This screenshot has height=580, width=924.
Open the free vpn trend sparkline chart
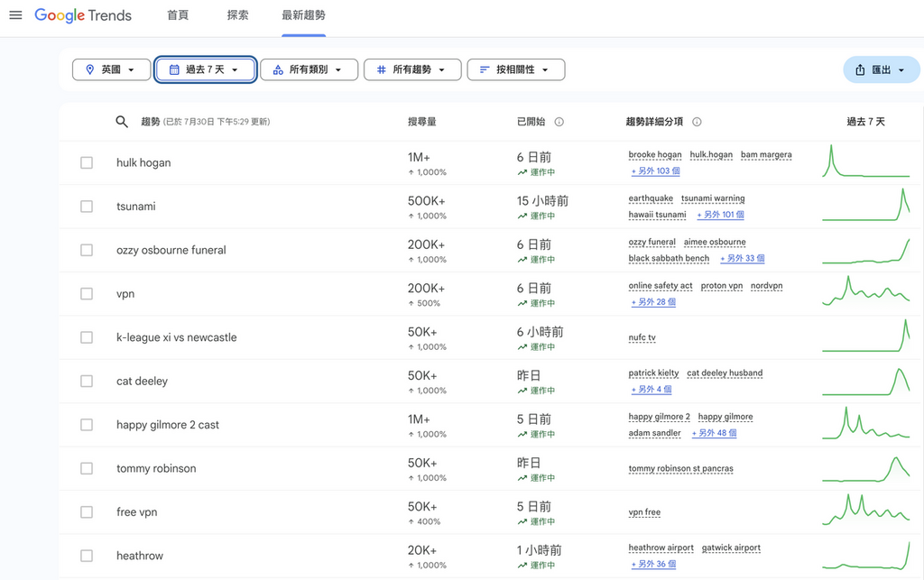[865, 511]
